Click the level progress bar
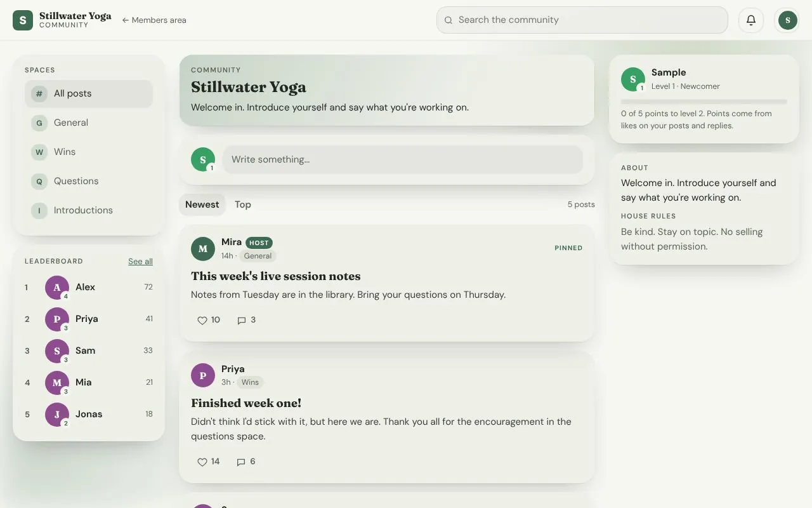The height and width of the screenshot is (508, 812). point(704,102)
